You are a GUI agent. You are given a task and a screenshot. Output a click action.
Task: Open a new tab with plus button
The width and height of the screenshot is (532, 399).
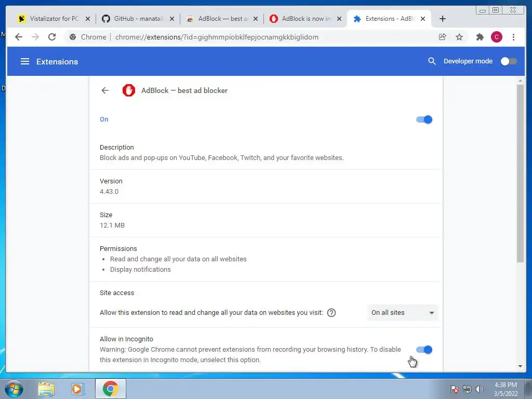443,19
